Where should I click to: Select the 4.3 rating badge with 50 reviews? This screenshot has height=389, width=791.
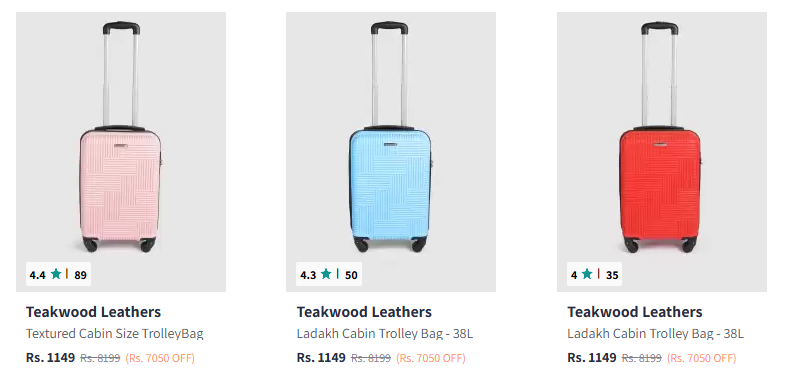coord(329,274)
